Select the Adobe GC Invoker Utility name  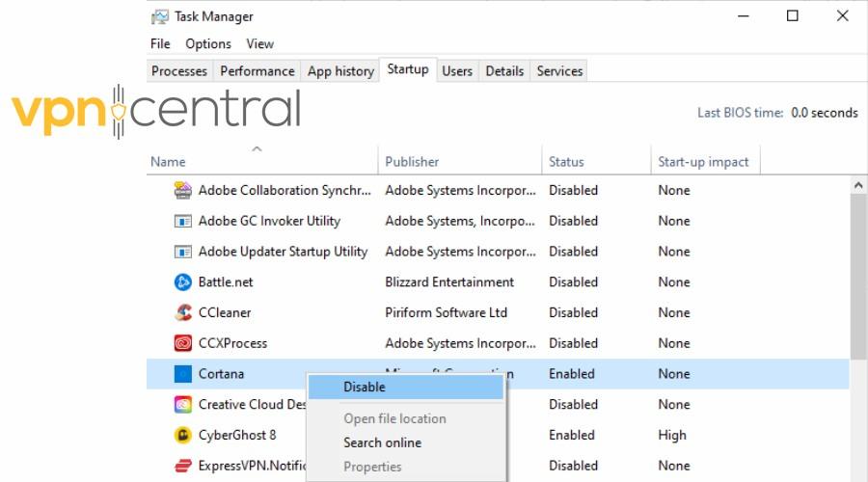tap(269, 221)
